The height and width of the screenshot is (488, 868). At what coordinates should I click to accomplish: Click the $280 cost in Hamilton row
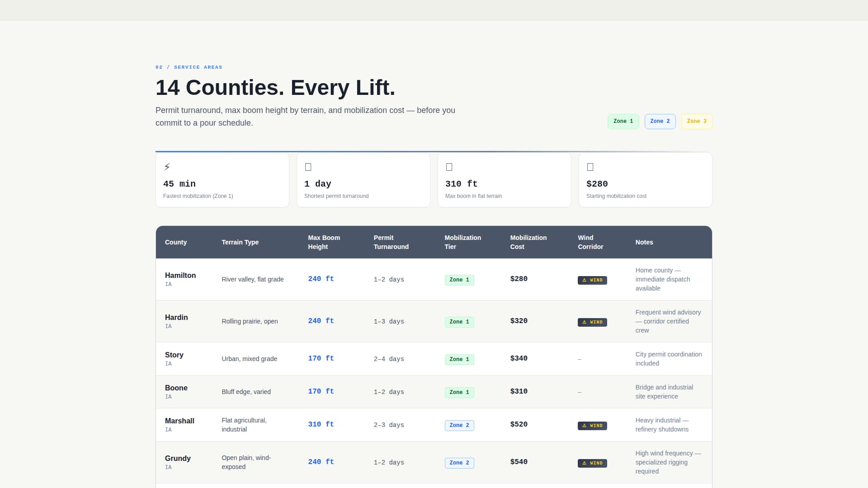coord(519,279)
